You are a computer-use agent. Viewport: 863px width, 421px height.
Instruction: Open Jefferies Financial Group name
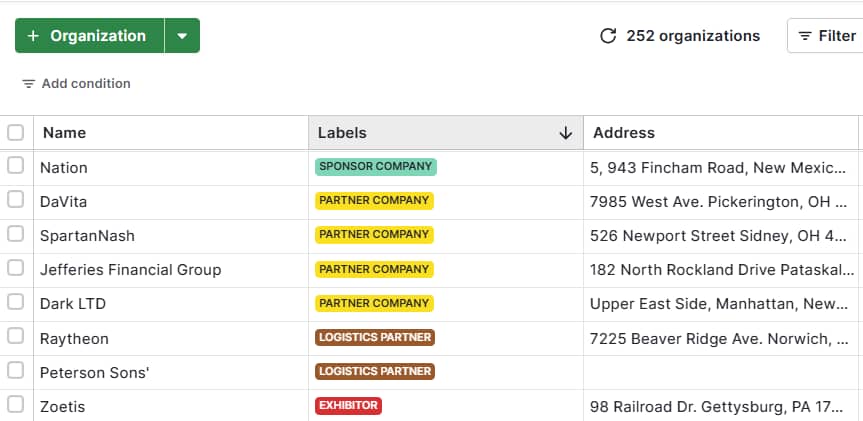pyautogui.click(x=130, y=270)
